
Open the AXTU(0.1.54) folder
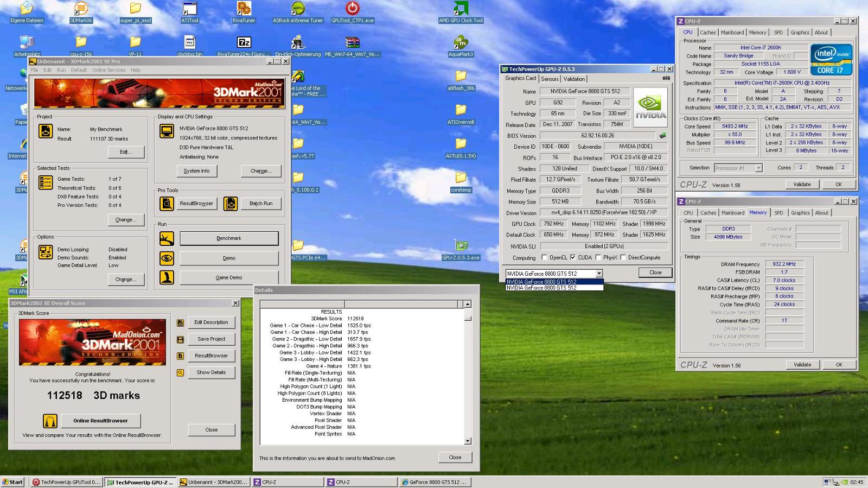point(461,144)
